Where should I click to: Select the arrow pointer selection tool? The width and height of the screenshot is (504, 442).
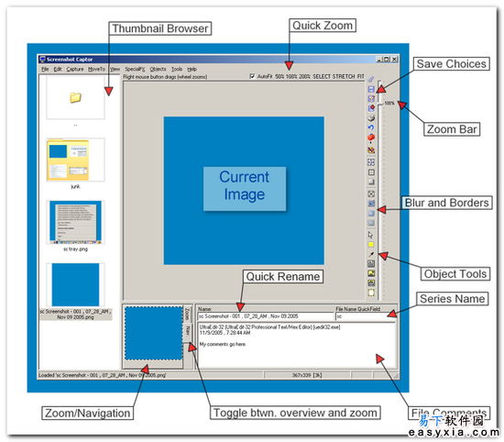pos(371,235)
